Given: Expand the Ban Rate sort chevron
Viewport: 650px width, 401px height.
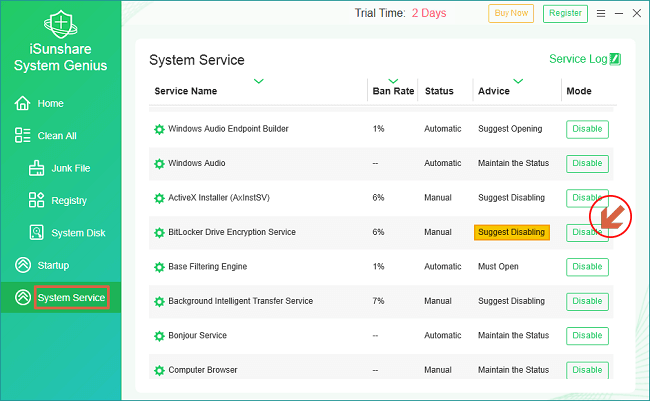Looking at the screenshot, I should pyautogui.click(x=393, y=81).
